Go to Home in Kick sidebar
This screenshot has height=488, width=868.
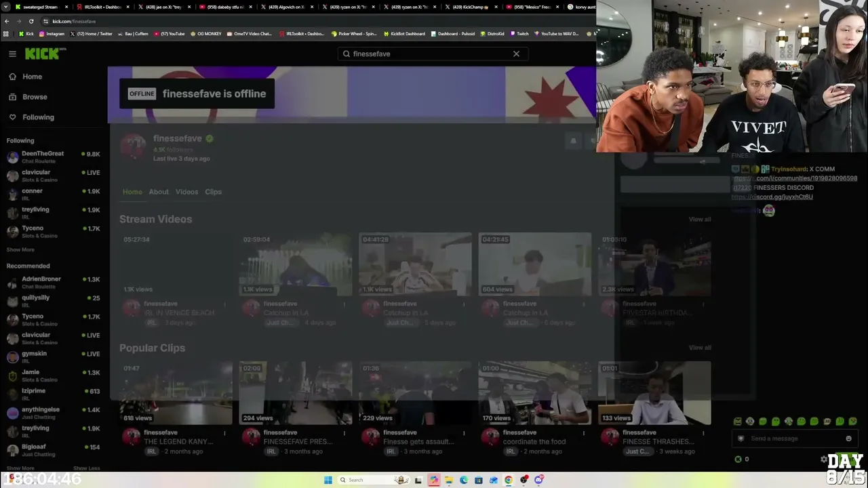click(x=32, y=77)
